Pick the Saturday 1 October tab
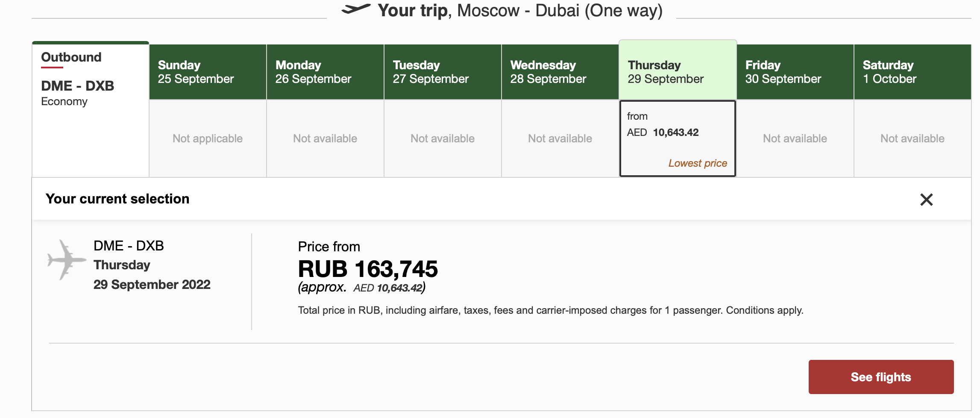 click(913, 72)
